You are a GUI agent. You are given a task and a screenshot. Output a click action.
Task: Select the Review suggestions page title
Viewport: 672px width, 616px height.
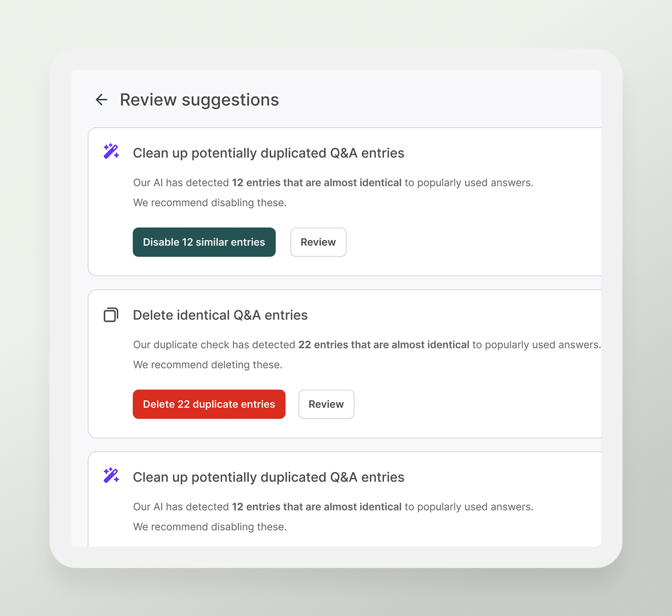[x=199, y=100]
